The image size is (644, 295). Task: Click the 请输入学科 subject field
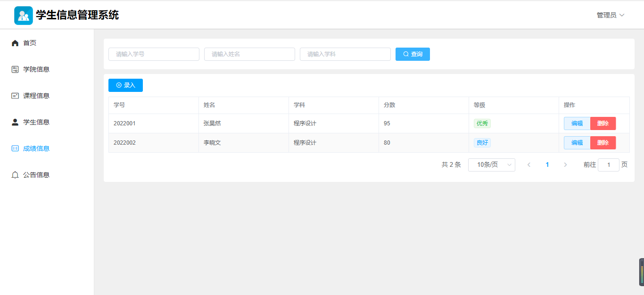[345, 54]
